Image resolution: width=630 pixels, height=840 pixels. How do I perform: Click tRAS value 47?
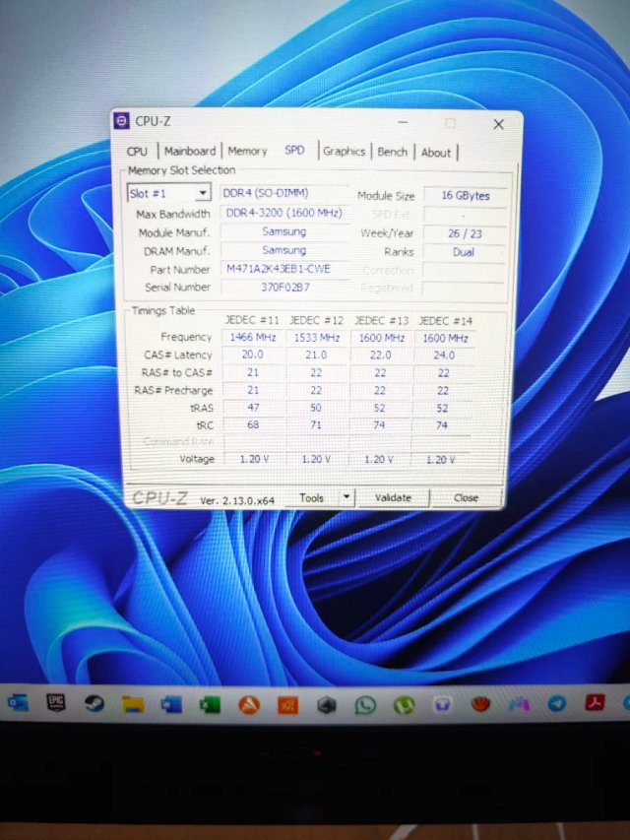pyautogui.click(x=253, y=407)
